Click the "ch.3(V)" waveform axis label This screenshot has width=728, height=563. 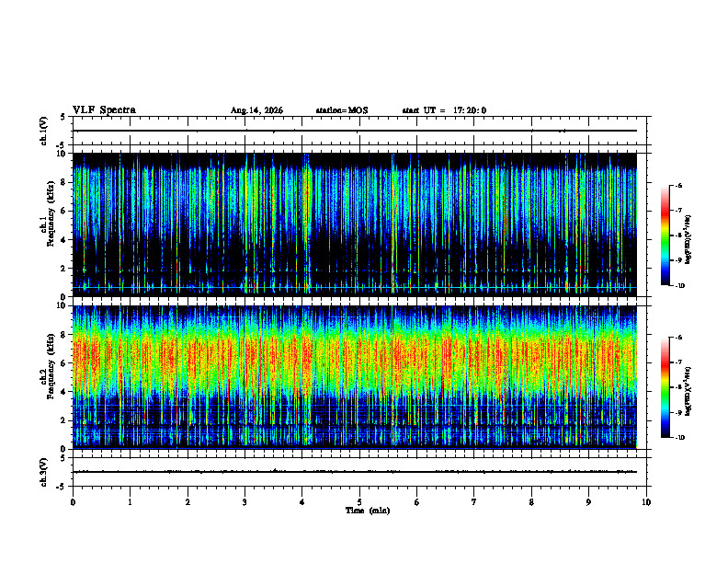[x=44, y=473]
